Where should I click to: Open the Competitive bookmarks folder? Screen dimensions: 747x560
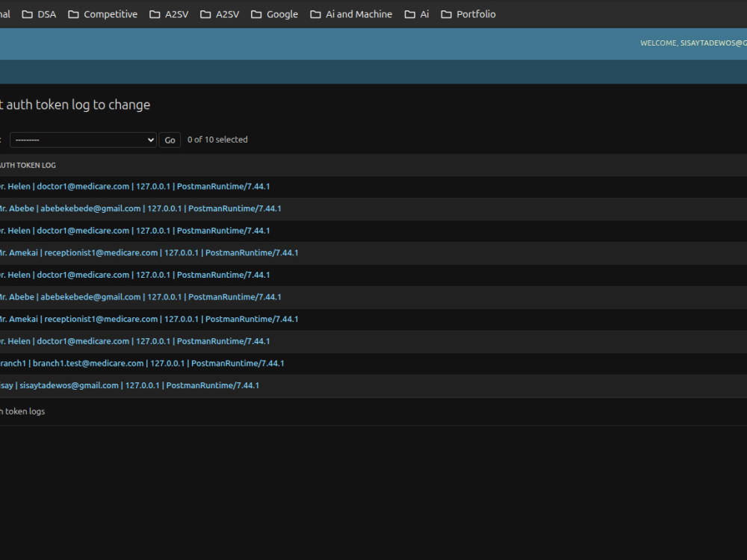click(103, 14)
